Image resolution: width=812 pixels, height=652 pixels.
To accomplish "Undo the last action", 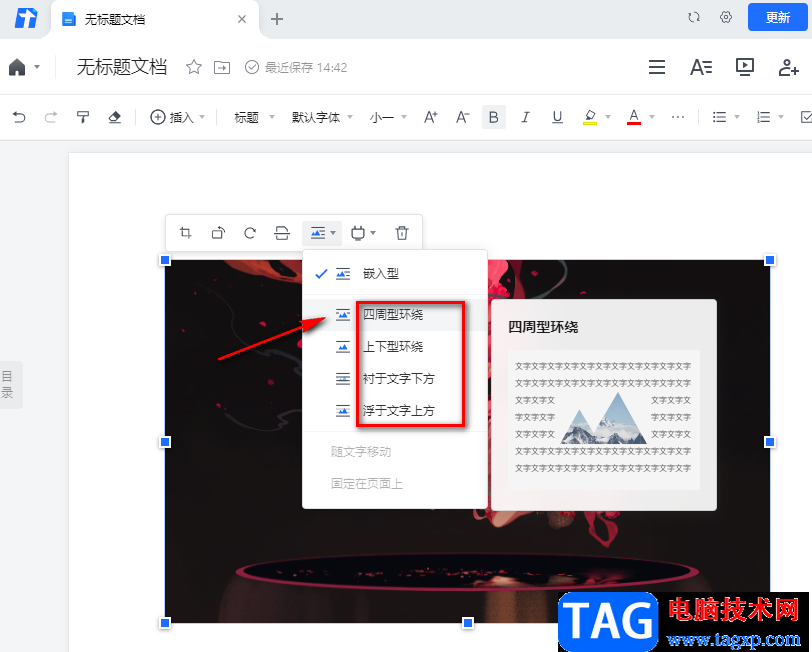I will [x=19, y=118].
